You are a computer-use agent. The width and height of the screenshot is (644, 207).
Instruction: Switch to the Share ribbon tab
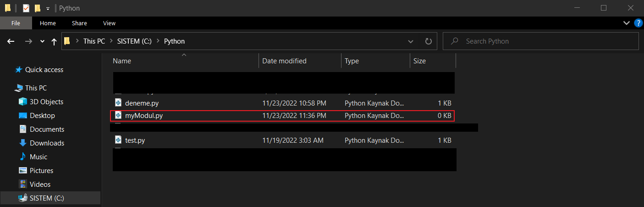(79, 23)
